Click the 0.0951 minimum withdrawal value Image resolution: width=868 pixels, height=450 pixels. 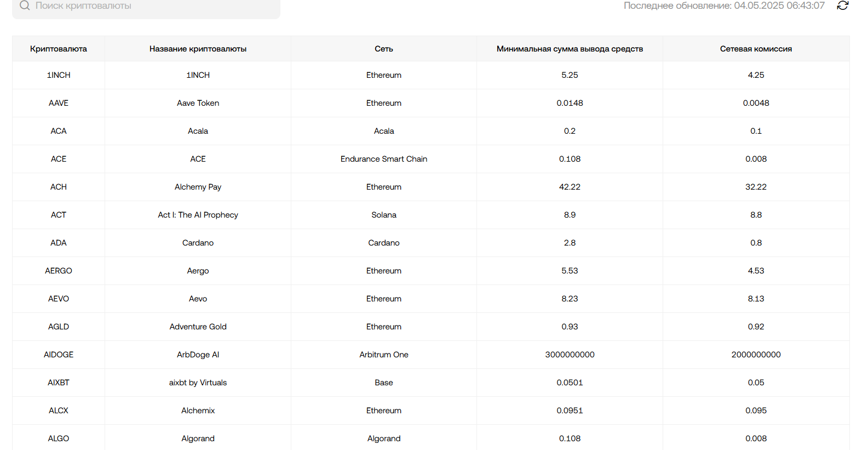pyautogui.click(x=570, y=411)
